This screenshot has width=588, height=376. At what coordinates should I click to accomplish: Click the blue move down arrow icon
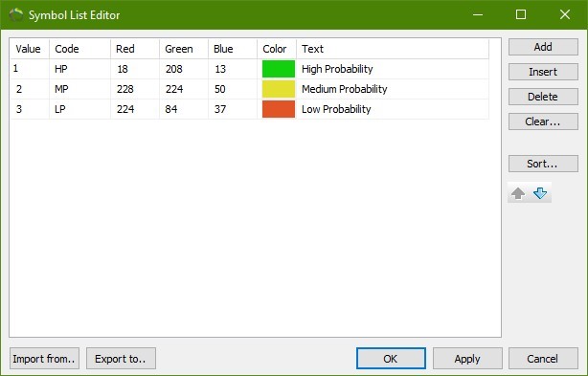(540, 193)
